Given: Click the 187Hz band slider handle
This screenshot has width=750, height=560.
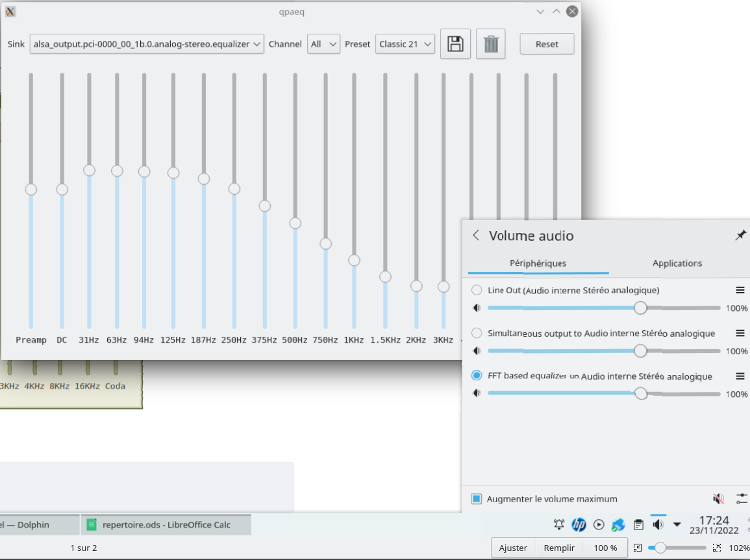Looking at the screenshot, I should [204, 178].
